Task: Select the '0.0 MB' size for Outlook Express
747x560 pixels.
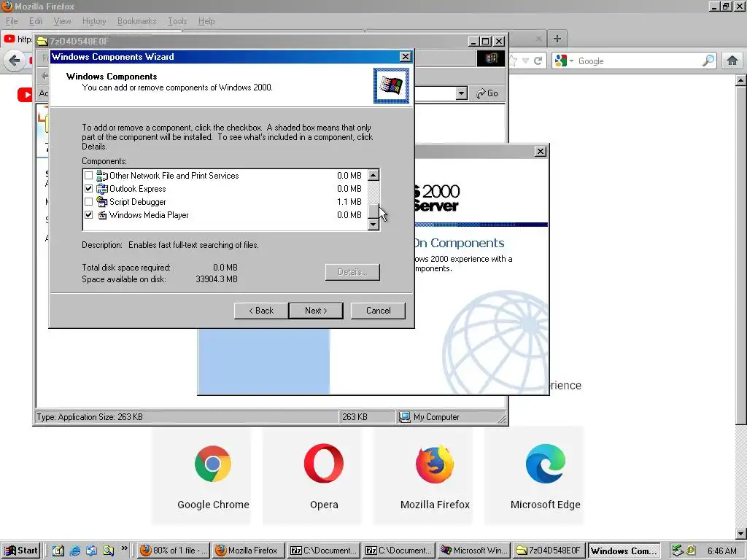Action: point(349,189)
